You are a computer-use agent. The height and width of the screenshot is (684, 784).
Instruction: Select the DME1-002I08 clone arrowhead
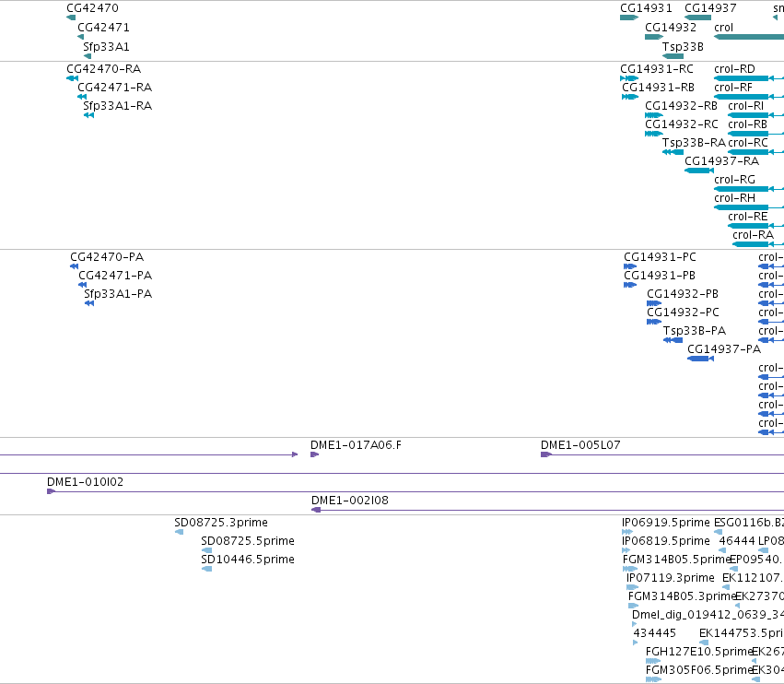tap(316, 510)
